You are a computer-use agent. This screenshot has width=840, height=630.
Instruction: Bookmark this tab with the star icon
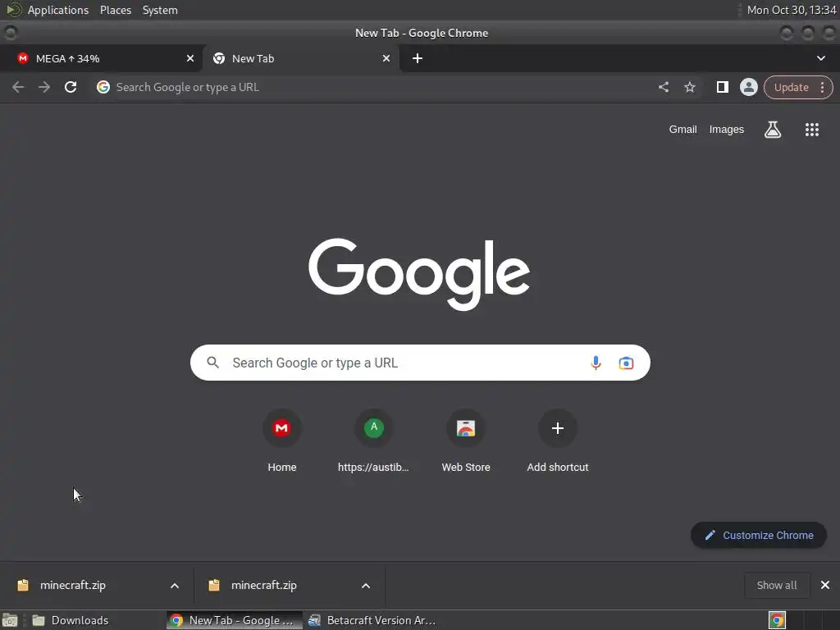point(689,87)
